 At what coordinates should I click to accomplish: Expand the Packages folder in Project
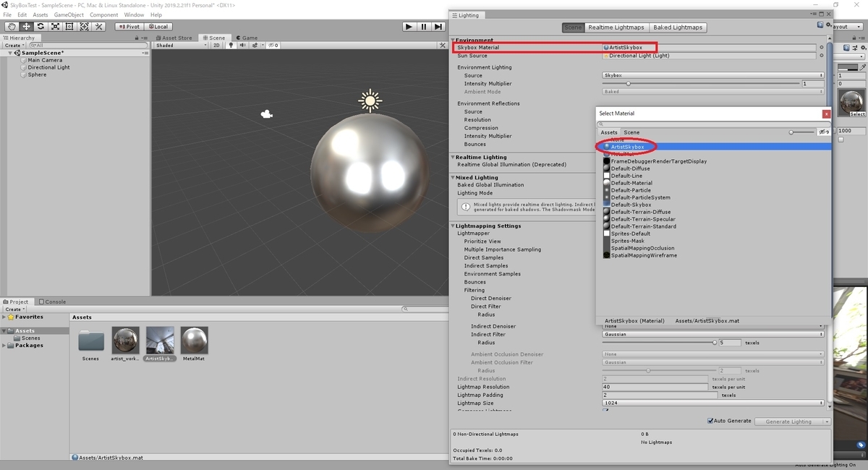click(x=4, y=345)
